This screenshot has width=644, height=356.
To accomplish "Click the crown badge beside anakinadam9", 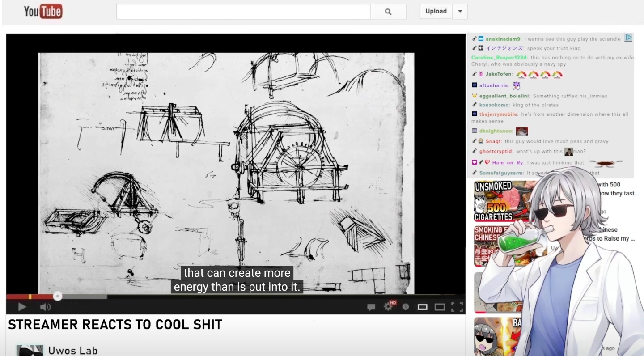I will (481, 39).
